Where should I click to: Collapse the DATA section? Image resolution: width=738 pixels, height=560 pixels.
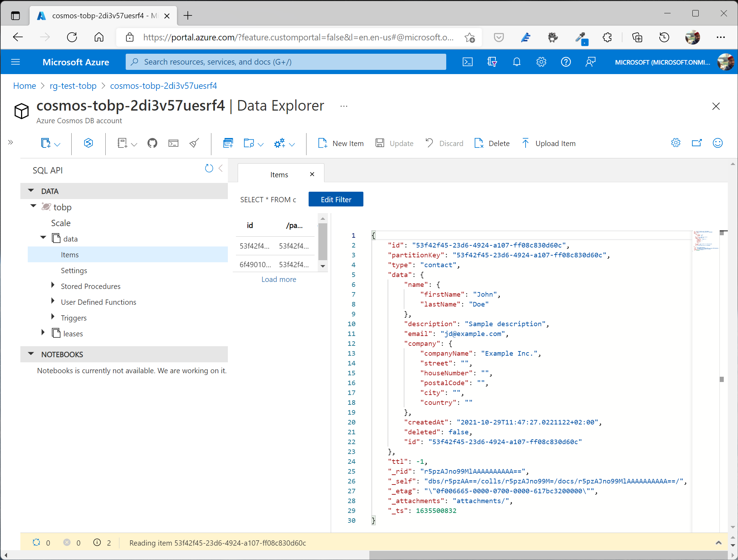click(31, 191)
